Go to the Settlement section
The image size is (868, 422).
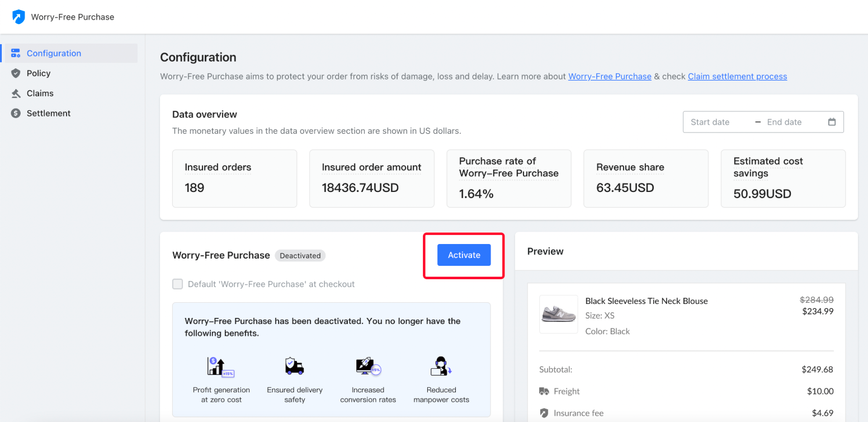click(x=49, y=113)
